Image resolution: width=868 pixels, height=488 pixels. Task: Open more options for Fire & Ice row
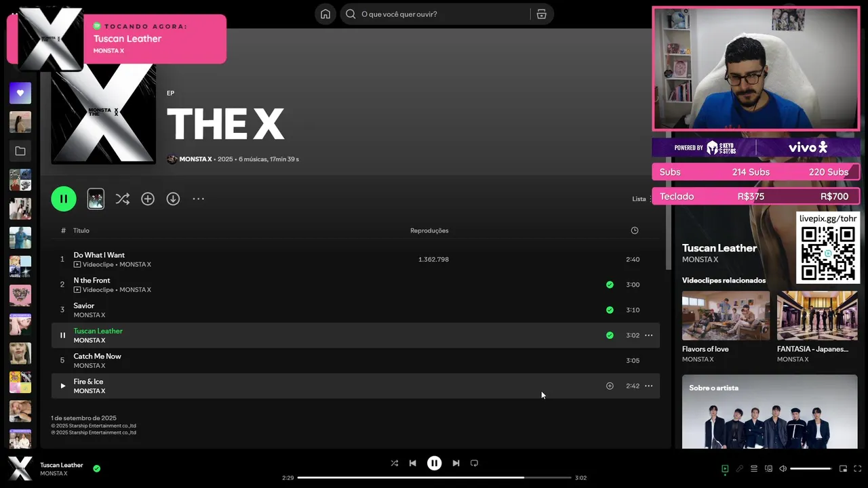[x=648, y=386]
